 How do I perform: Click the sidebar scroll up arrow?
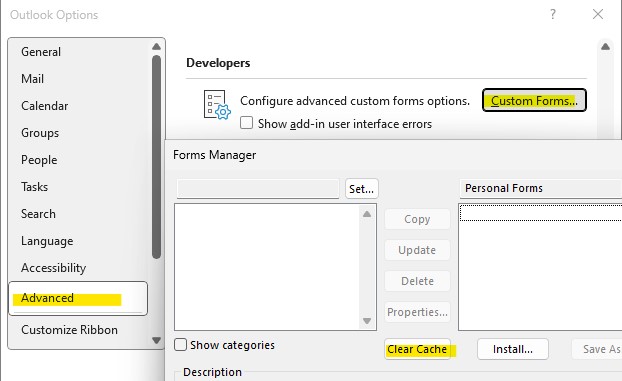click(157, 46)
